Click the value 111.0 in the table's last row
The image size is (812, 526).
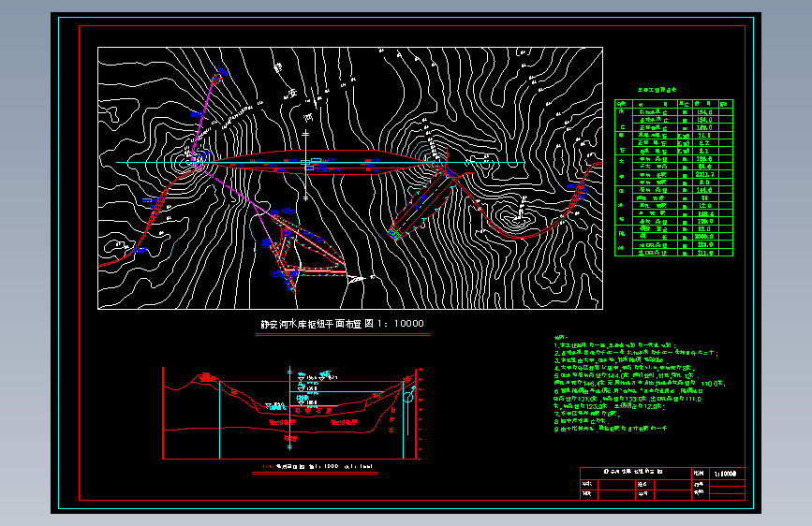(705, 253)
